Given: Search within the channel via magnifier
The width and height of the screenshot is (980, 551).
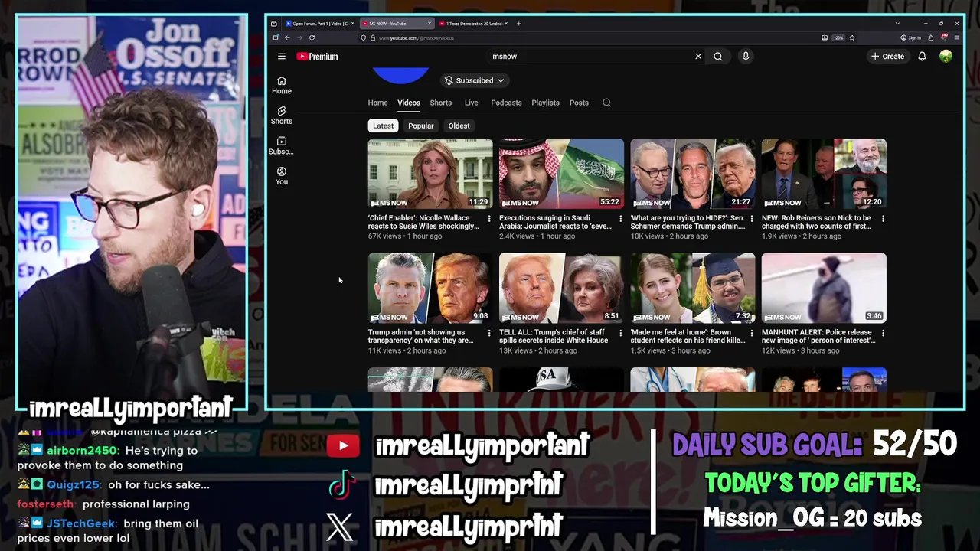Looking at the screenshot, I should [x=606, y=103].
